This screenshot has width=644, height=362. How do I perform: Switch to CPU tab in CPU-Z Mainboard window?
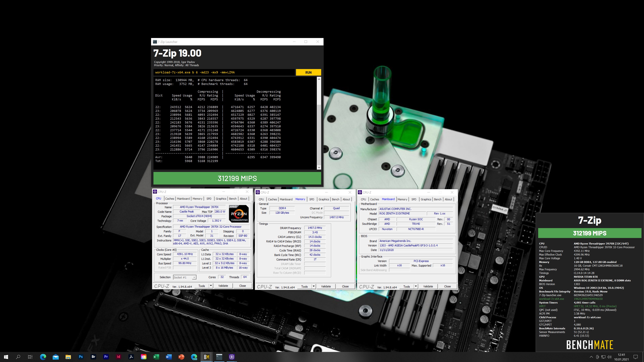[363, 199]
